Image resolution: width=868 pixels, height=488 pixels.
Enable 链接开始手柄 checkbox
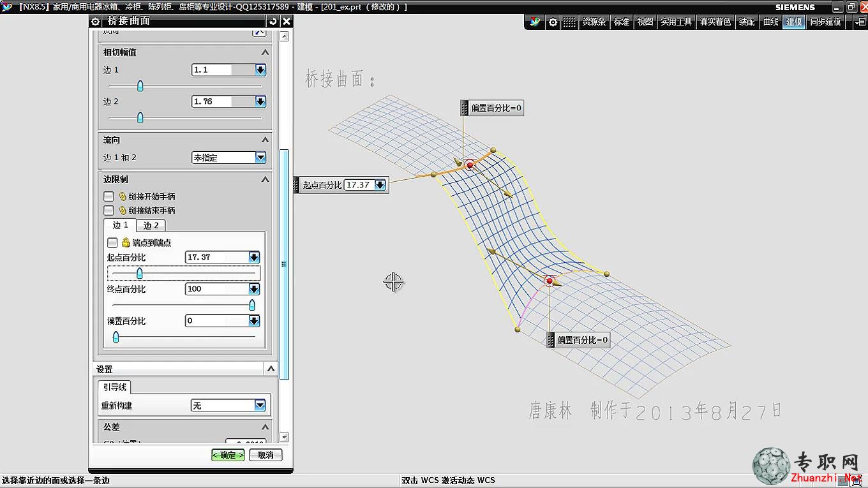click(x=109, y=196)
